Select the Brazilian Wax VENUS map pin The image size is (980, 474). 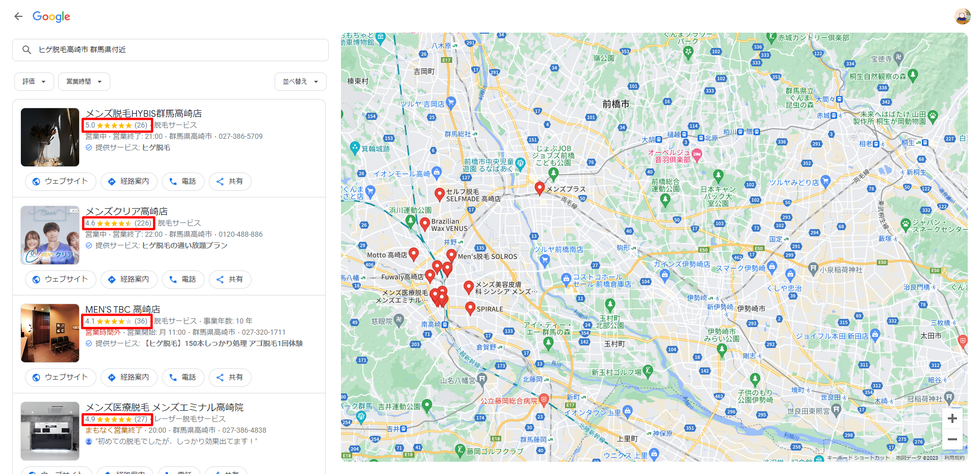(425, 223)
